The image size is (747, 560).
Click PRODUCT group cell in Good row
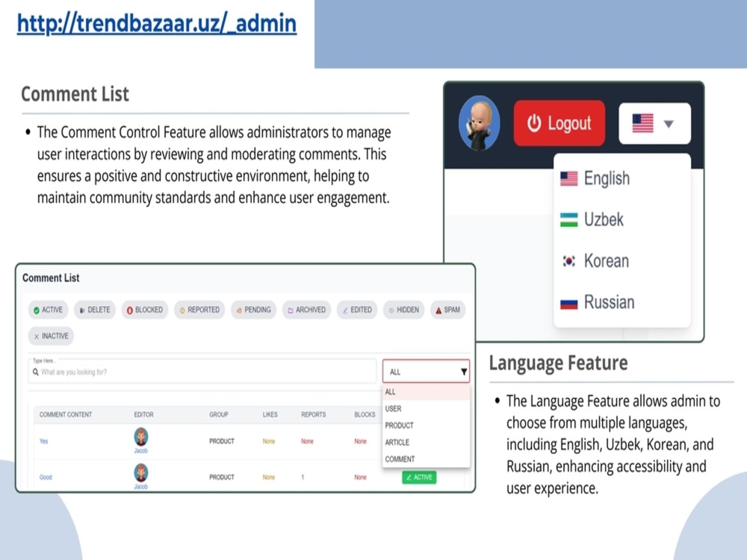pos(222,477)
